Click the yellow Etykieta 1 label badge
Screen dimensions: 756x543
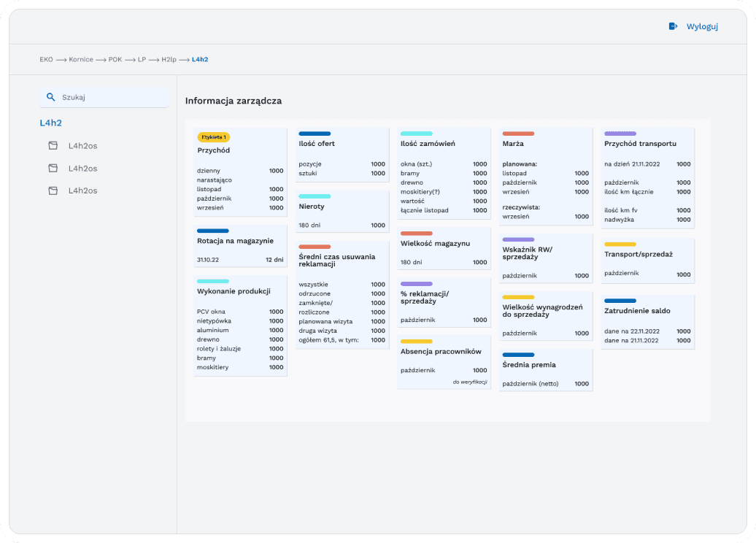click(x=214, y=137)
